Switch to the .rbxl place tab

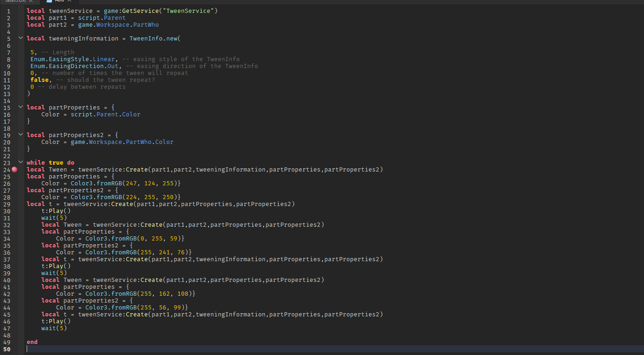pos(14,1)
